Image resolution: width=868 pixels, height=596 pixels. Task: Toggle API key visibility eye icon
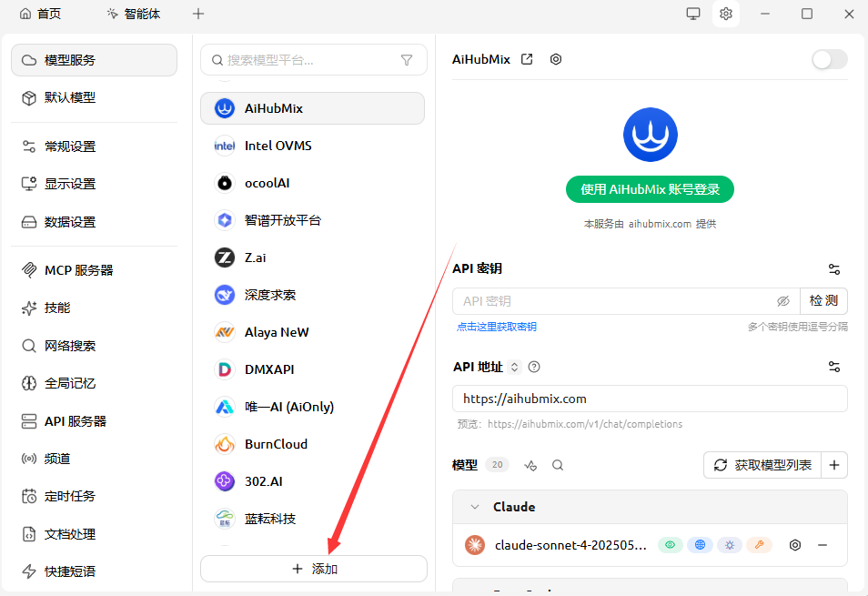tap(782, 301)
